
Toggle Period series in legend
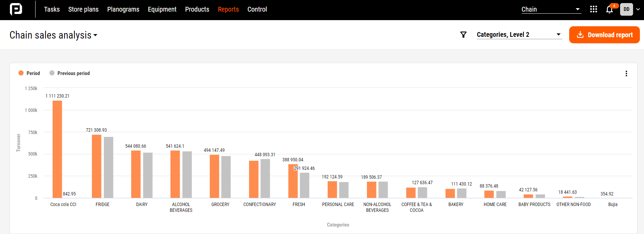click(x=29, y=73)
